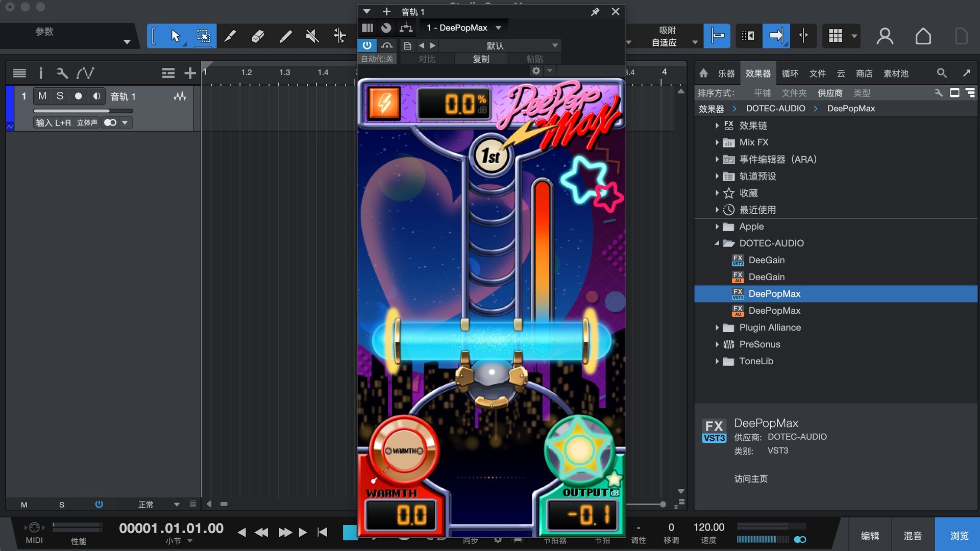Adjust the WARMTH knob
Screen dimensions: 980x551
click(x=404, y=450)
